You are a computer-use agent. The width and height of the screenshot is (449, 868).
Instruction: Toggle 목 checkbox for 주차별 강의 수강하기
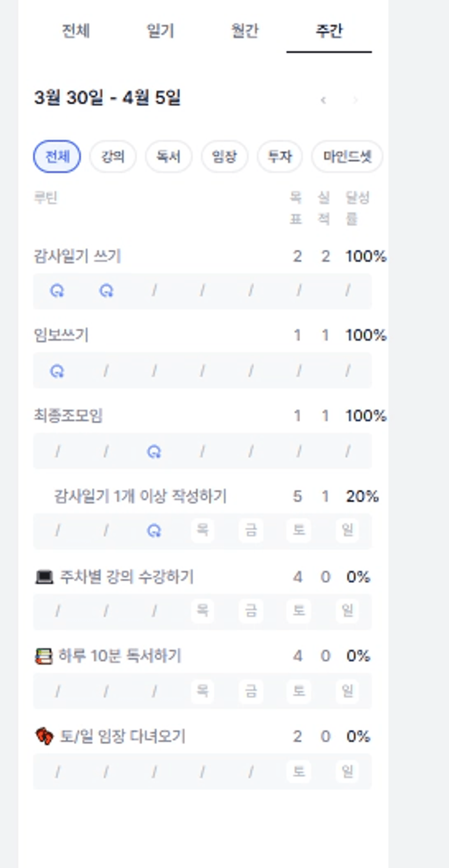pyautogui.click(x=202, y=611)
